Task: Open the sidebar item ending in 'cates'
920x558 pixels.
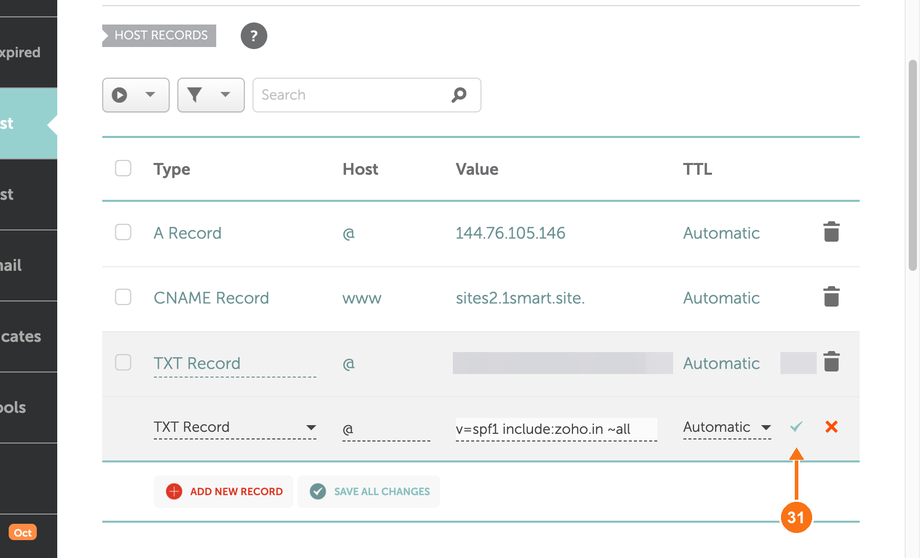Action: click(x=28, y=336)
